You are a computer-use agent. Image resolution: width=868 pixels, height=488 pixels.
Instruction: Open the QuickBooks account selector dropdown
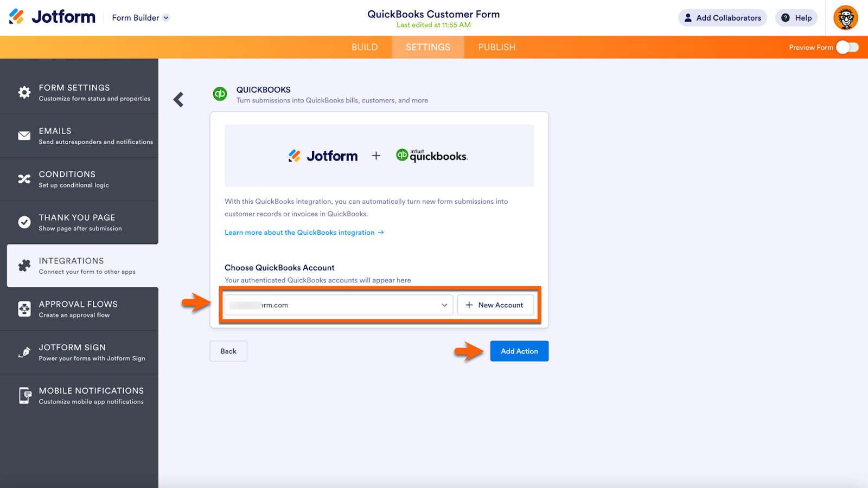339,305
